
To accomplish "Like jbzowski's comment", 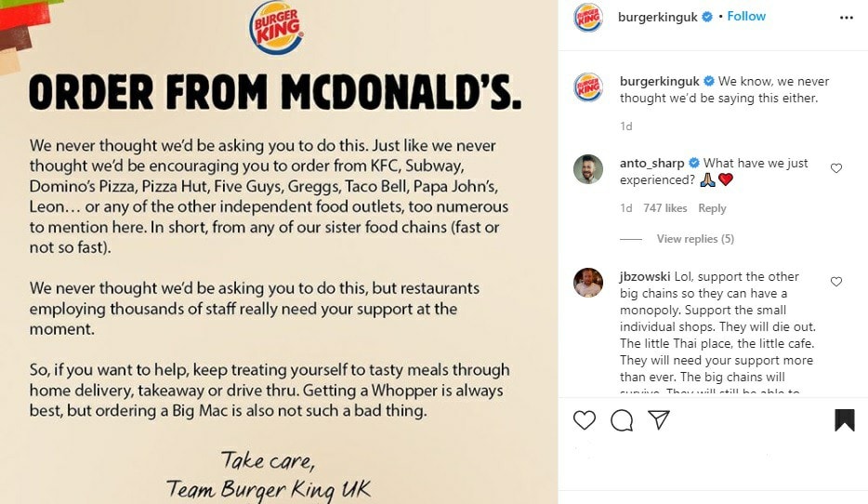I will click(x=836, y=282).
